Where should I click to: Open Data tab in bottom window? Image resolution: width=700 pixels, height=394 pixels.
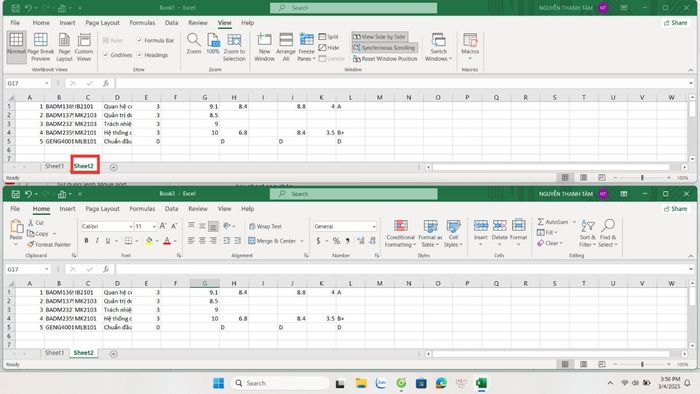(x=171, y=209)
